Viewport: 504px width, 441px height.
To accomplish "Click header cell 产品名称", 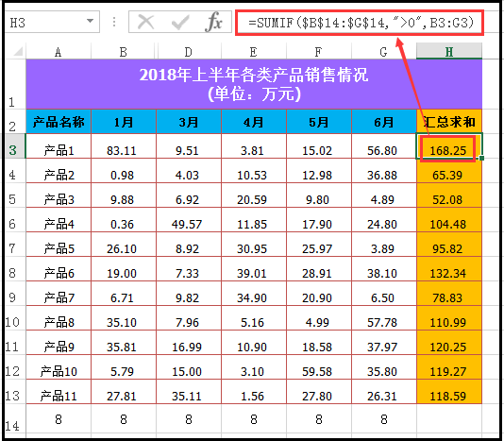I will click(59, 122).
